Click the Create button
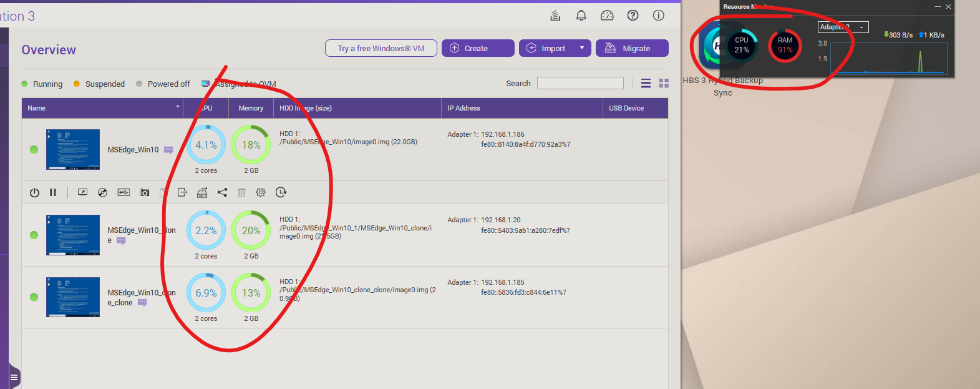Image resolution: width=980 pixels, height=389 pixels. (477, 48)
